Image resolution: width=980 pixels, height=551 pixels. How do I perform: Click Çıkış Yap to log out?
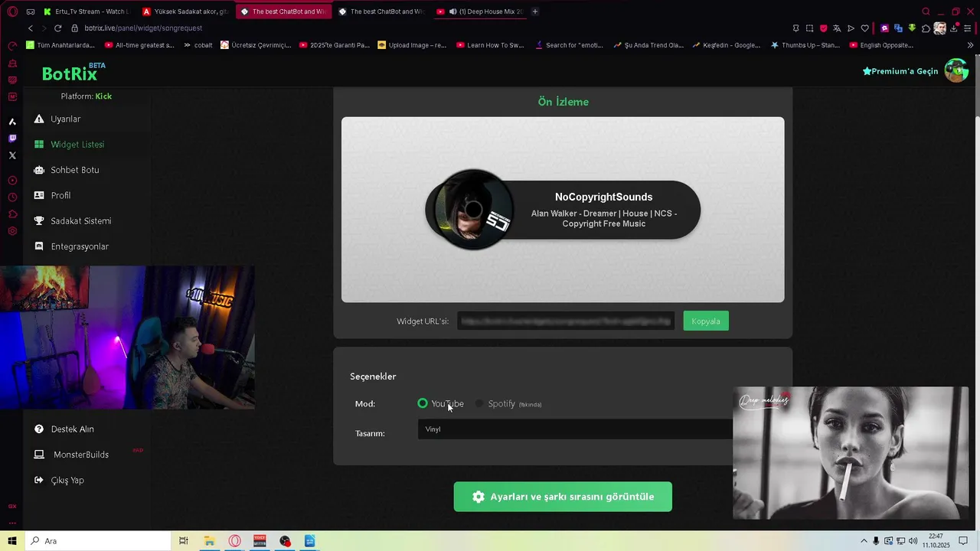click(x=59, y=481)
